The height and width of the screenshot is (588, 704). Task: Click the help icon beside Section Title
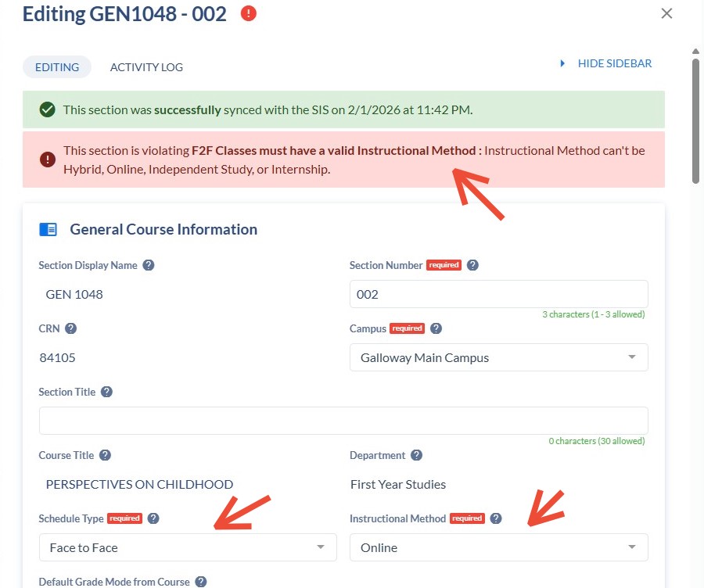107,392
